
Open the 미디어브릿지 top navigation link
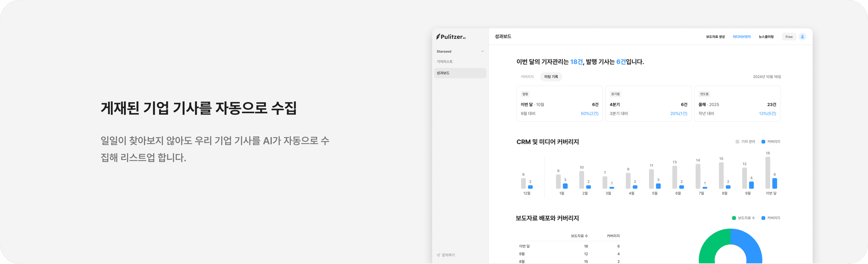[741, 37]
